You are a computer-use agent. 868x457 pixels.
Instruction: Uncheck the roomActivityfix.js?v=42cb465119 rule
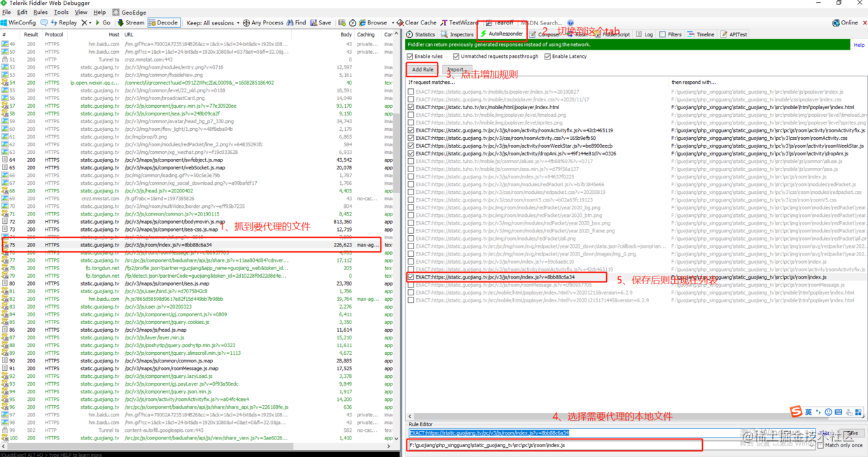(x=412, y=130)
